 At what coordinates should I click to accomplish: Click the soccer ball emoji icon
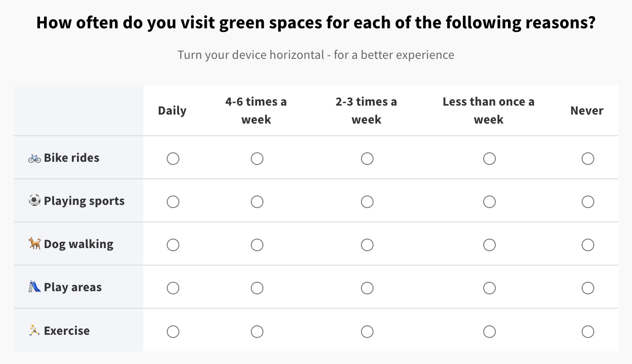(x=35, y=200)
